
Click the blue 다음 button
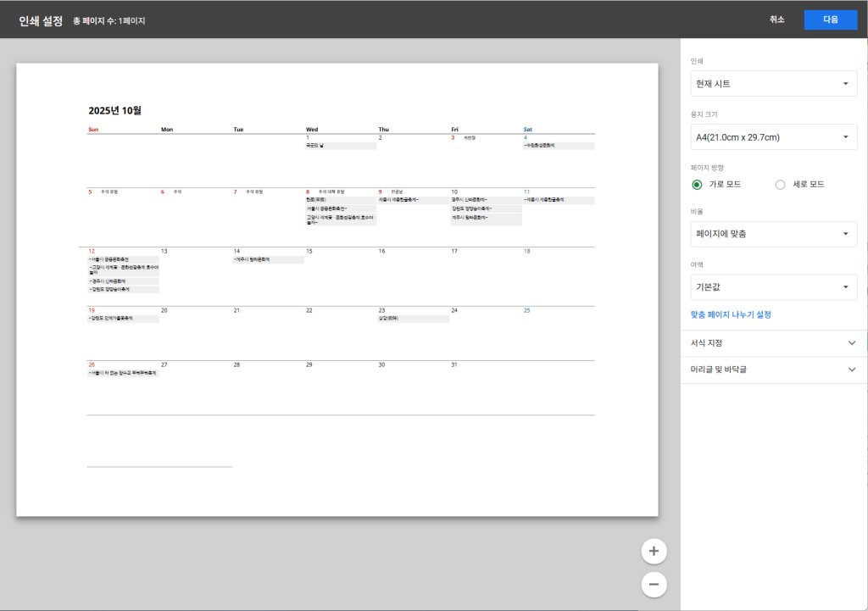coord(830,19)
